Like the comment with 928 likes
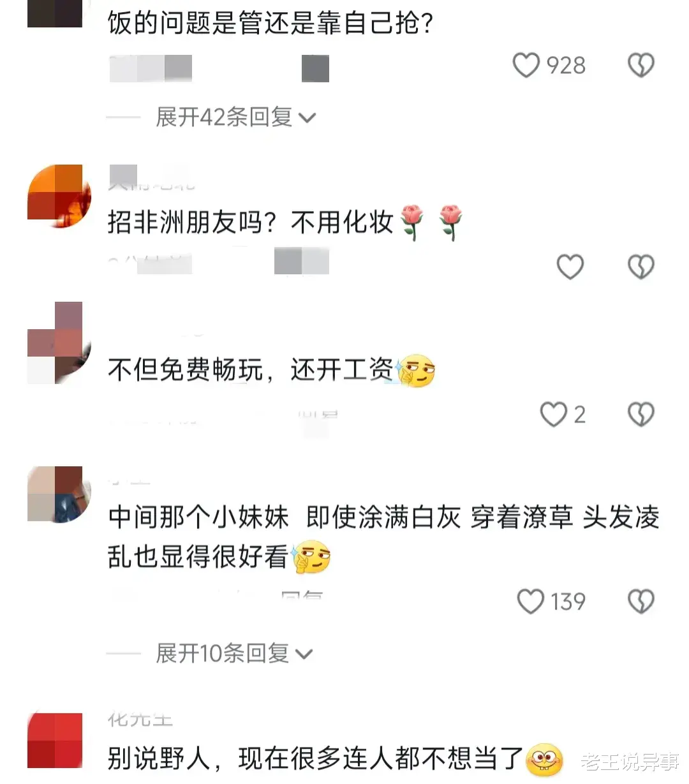The height and width of the screenshot is (784, 689). click(526, 65)
